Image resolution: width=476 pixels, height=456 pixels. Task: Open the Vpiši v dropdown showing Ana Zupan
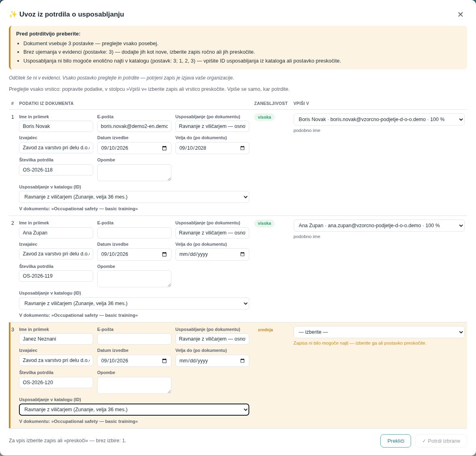379,226
